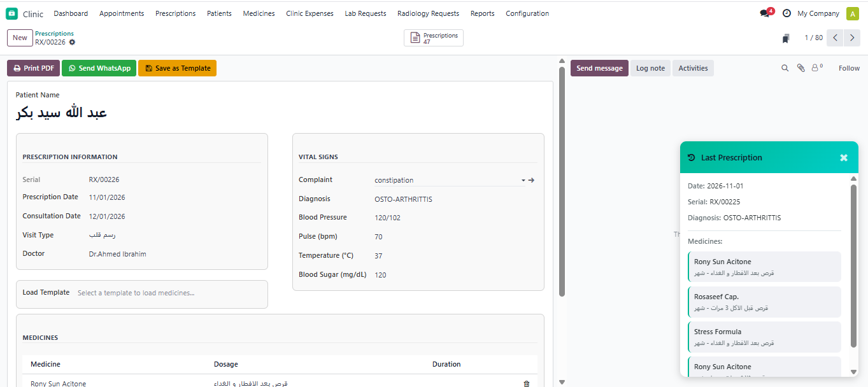868x387 pixels.
Task: Expand the Complaint dropdown
Action: [523, 180]
